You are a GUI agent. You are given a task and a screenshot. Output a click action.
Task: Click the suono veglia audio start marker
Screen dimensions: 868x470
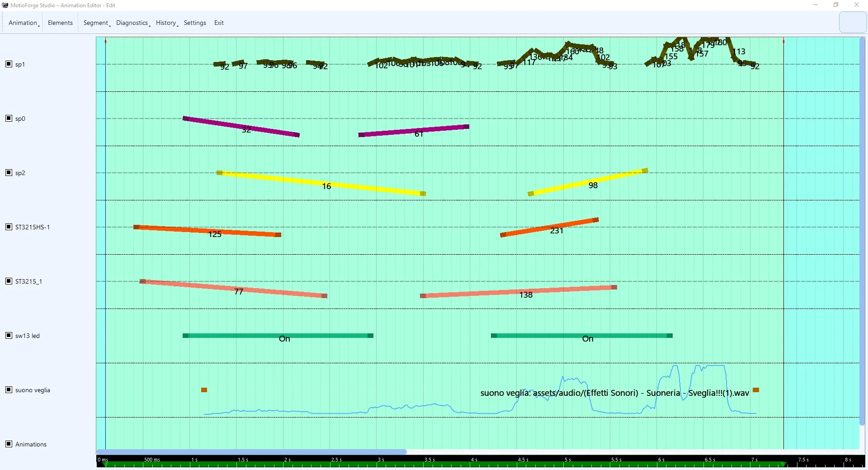(204, 390)
